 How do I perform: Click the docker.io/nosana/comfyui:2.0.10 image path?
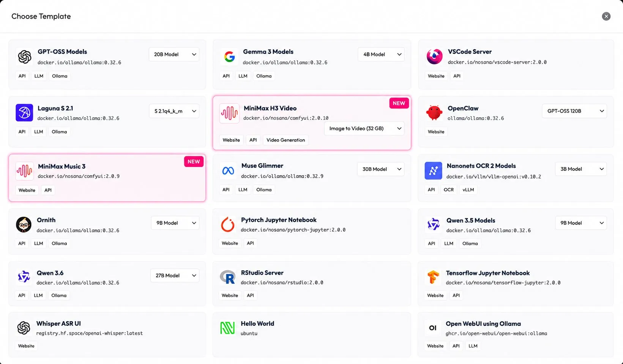286,118
